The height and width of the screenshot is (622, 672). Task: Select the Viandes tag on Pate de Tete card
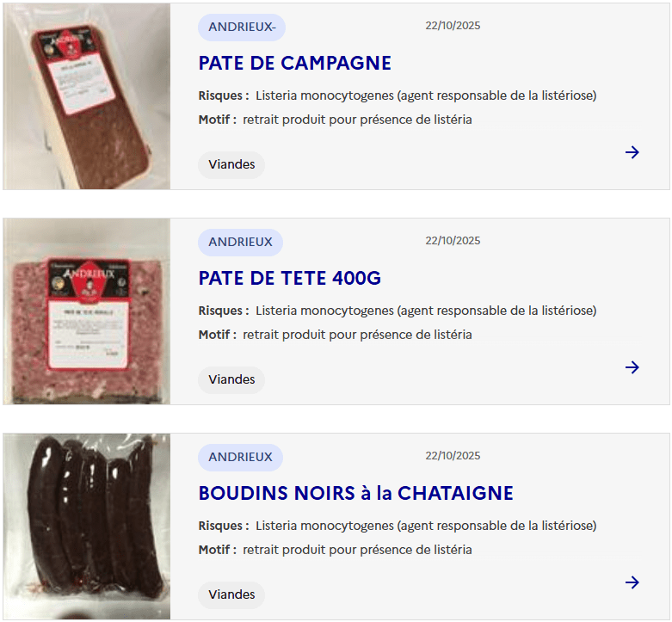(x=231, y=379)
